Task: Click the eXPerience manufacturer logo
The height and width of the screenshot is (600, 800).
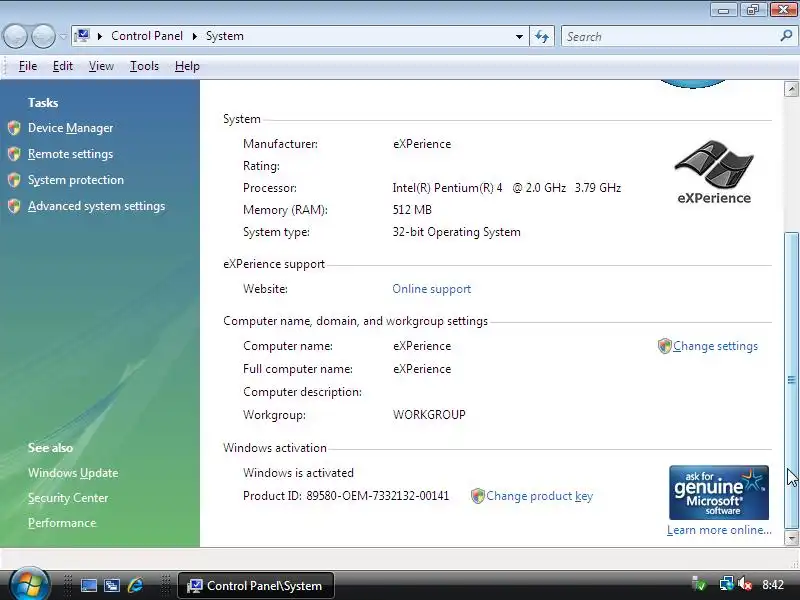Action: click(x=714, y=173)
